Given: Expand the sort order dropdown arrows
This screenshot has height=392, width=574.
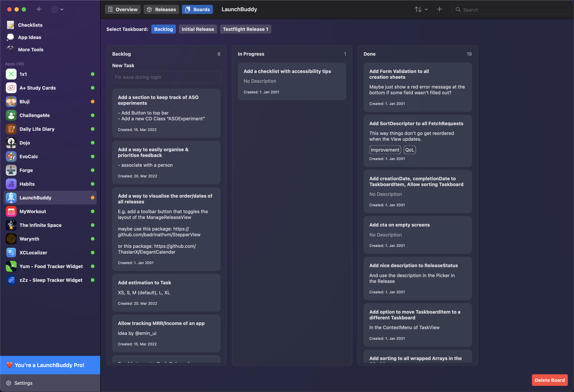Looking at the screenshot, I should [x=421, y=9].
